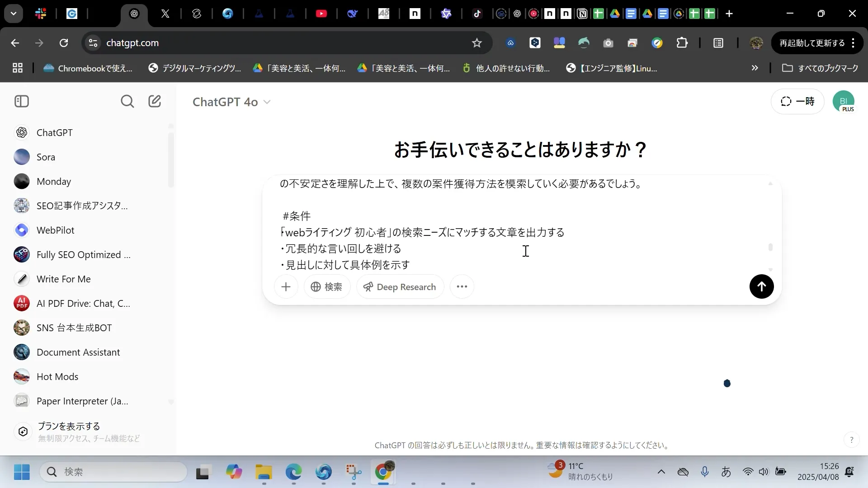Open Chrome's extensions puzzle-piece icon
The height and width of the screenshot is (488, 868).
click(682, 43)
